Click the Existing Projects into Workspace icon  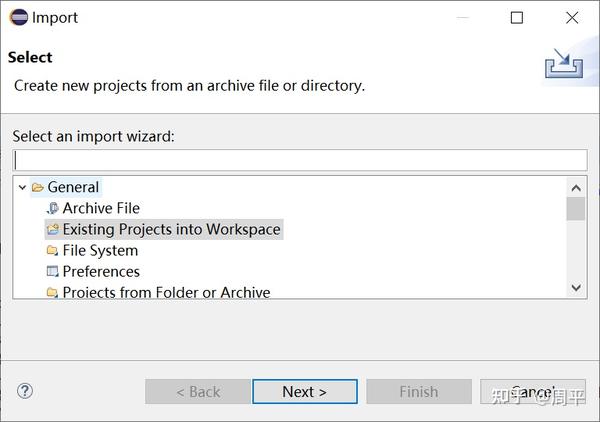(53, 229)
